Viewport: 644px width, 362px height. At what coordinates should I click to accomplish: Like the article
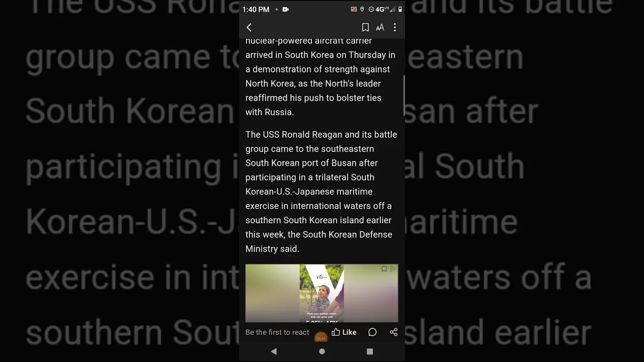(344, 332)
